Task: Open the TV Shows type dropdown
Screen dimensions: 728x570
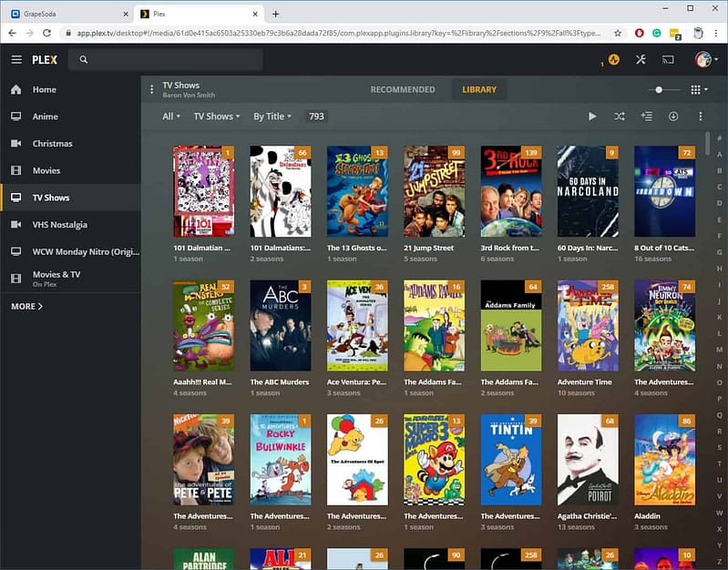Action: pyautogui.click(x=217, y=117)
